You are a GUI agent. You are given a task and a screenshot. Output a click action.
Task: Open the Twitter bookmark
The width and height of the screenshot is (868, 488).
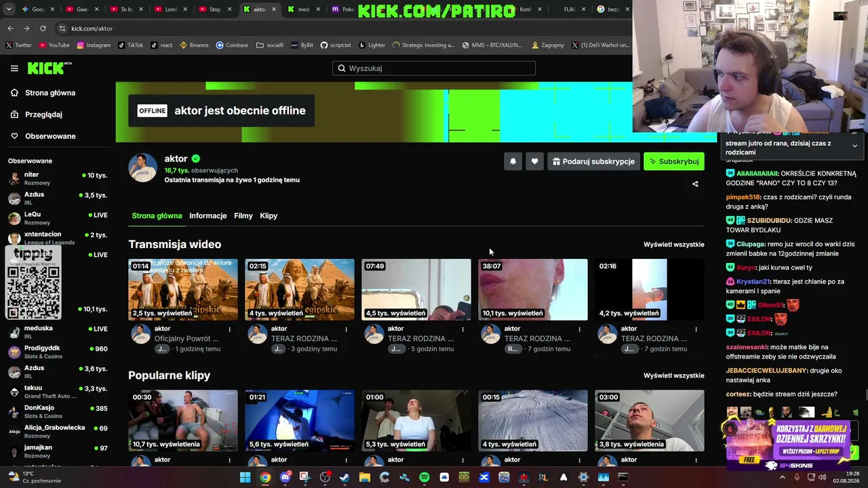click(19, 45)
